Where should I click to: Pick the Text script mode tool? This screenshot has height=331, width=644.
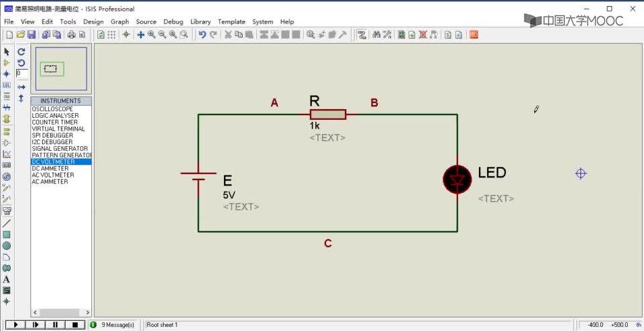(6, 96)
